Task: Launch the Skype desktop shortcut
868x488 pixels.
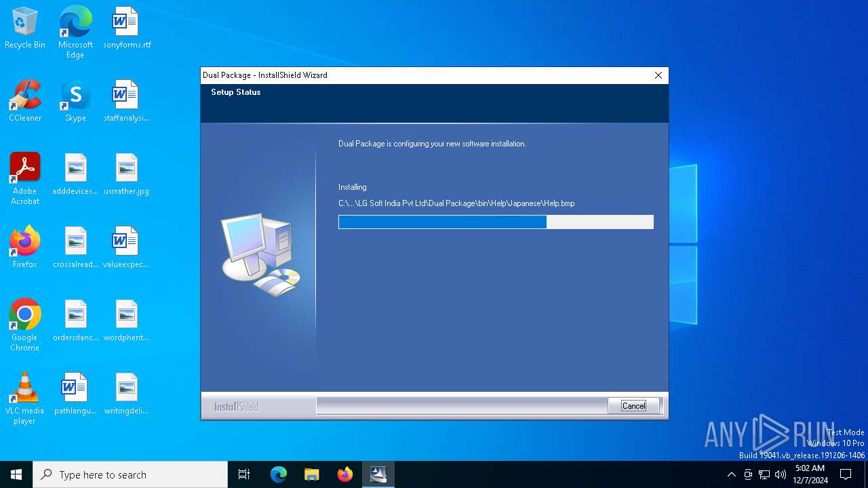Action: click(75, 101)
